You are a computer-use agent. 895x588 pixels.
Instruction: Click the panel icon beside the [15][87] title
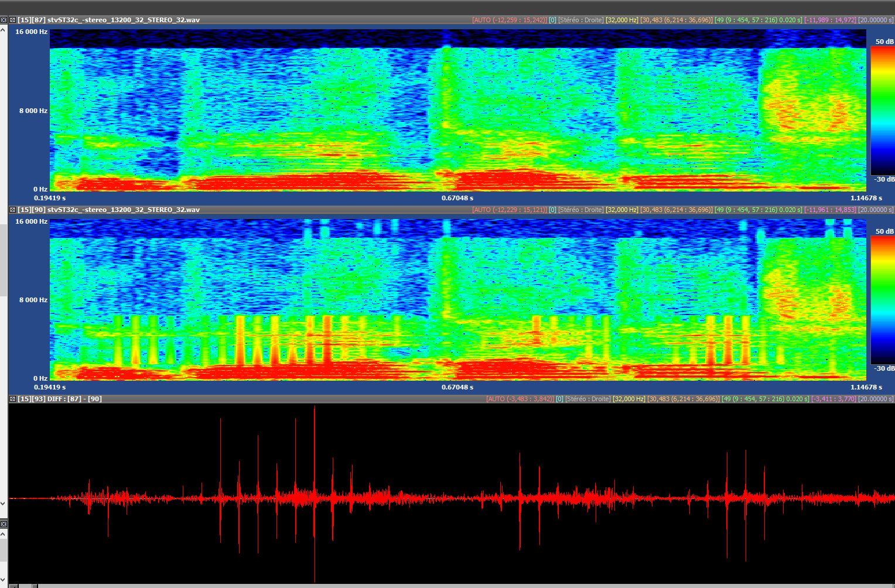point(12,20)
